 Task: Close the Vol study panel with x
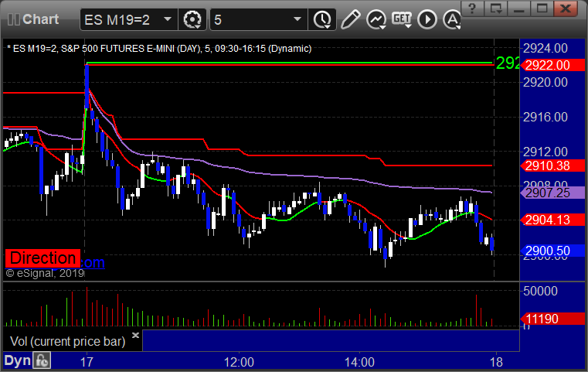(x=135, y=335)
